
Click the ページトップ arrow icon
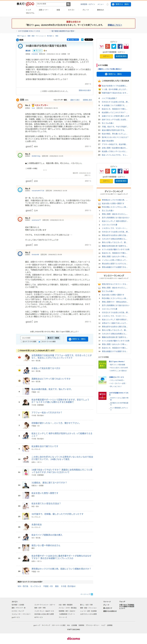point(92,594)
